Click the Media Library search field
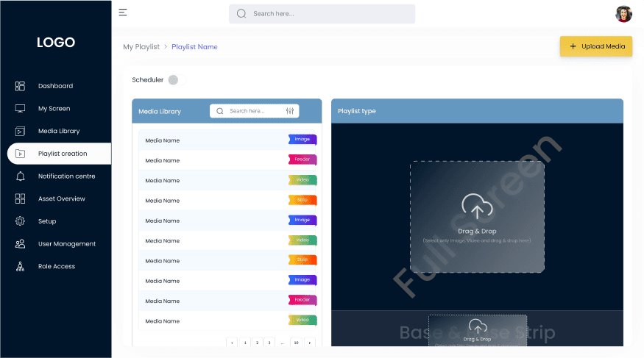Image resolution: width=644 pixels, height=358 pixels. pos(254,111)
